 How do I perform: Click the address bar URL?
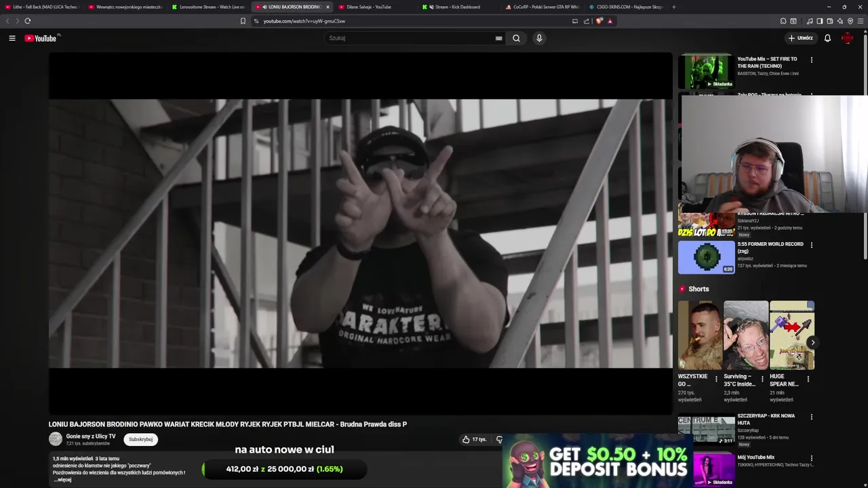click(x=304, y=21)
